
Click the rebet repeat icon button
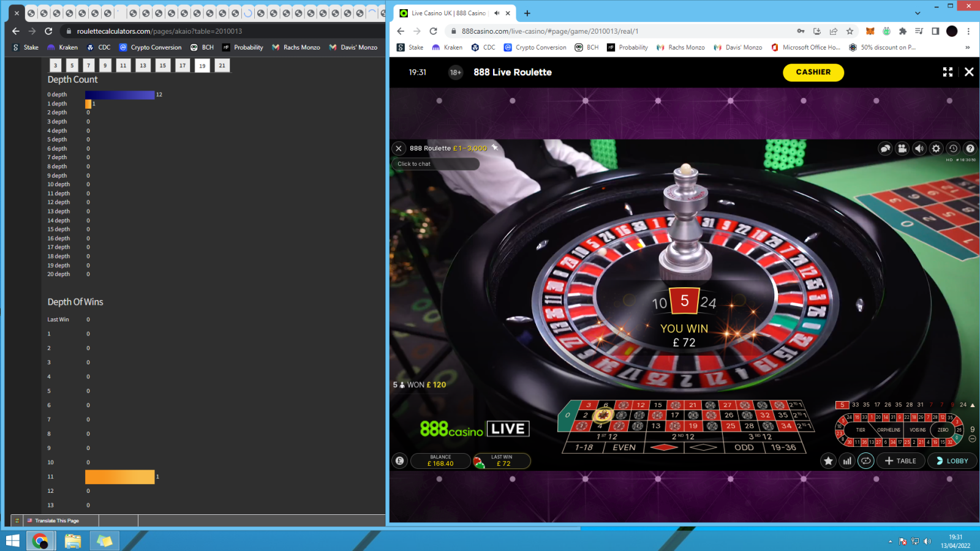865,461
